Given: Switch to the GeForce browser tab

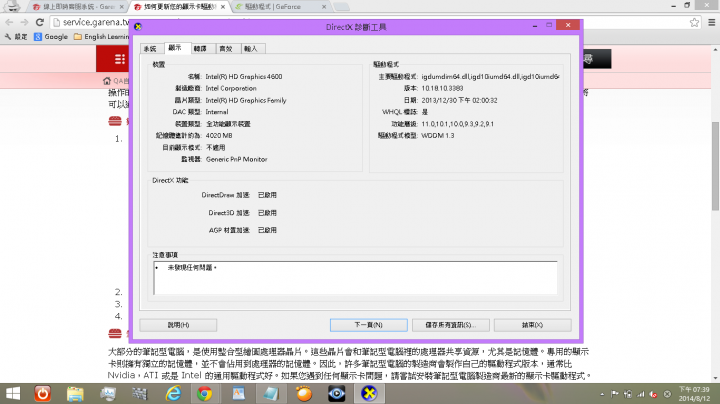Looking at the screenshot, I should 280,7.
